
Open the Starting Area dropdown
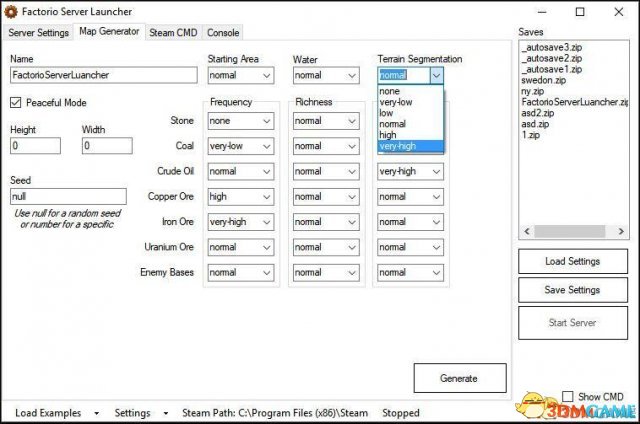pos(241,75)
